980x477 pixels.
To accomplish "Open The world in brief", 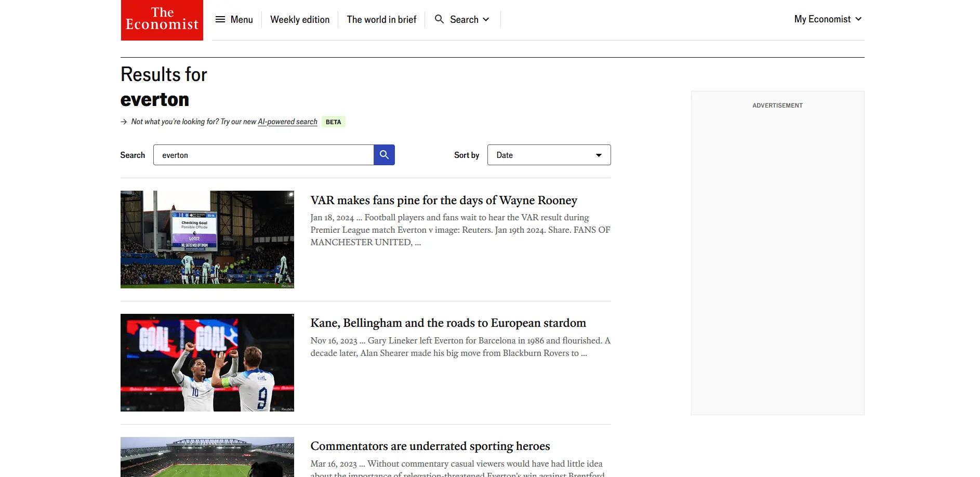I will [381, 20].
